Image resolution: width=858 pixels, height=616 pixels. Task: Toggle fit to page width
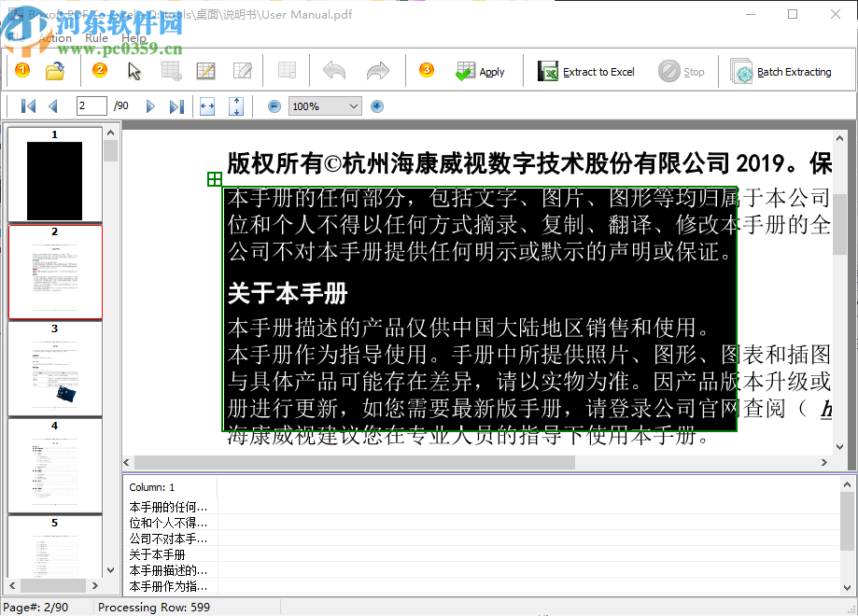206,105
